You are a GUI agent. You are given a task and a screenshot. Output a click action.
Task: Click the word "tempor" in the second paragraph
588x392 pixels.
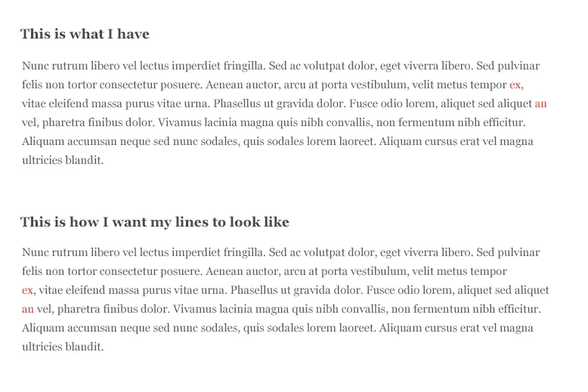487,271
